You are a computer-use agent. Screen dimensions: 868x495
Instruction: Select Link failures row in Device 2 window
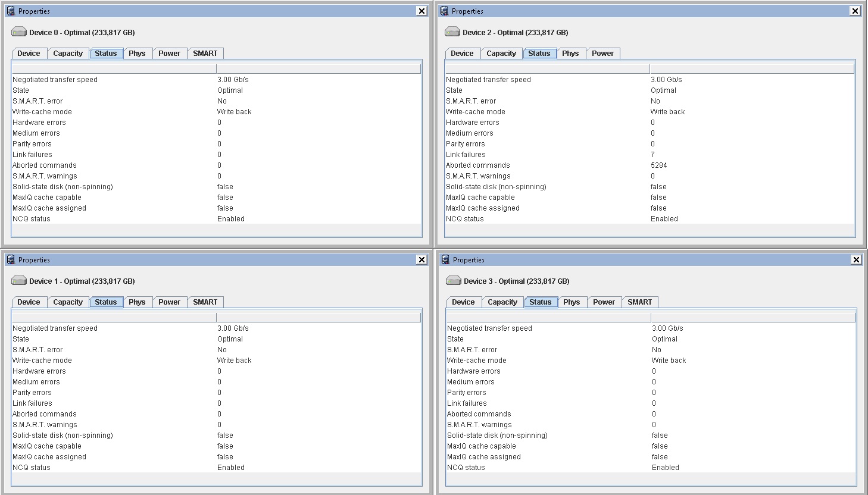click(466, 155)
